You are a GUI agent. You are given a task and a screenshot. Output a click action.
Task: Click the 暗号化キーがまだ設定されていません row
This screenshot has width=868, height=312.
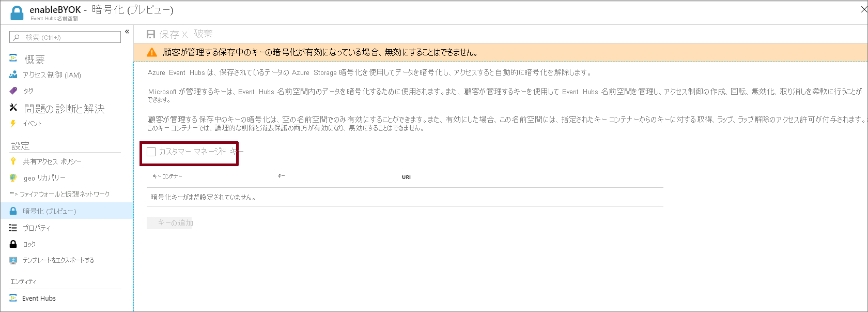coord(405,197)
